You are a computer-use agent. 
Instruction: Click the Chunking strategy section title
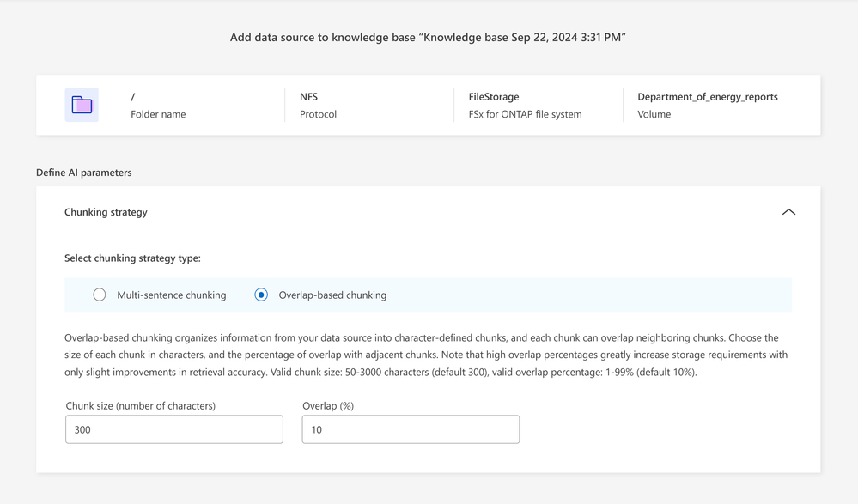coord(106,212)
